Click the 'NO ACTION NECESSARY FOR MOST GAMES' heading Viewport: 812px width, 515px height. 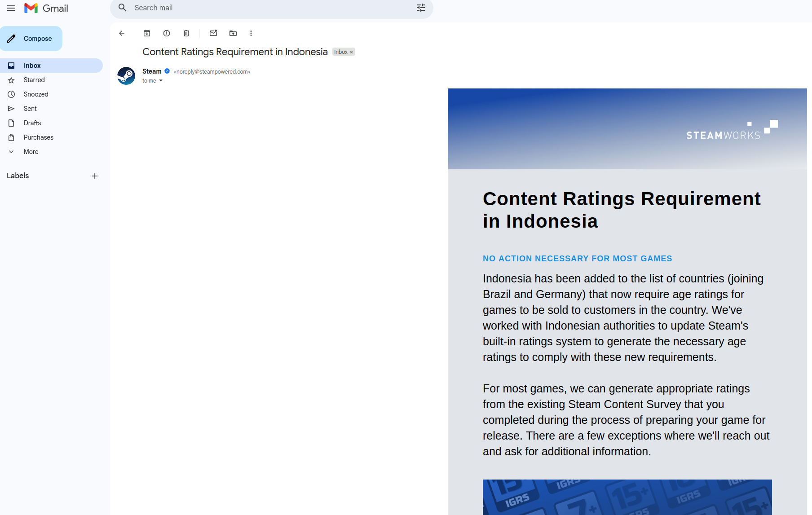pos(578,259)
